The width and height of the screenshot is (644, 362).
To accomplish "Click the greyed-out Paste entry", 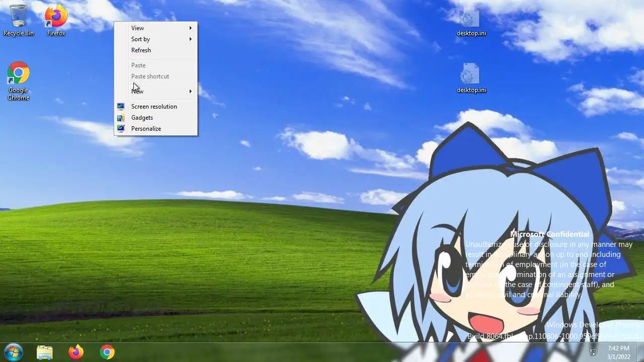I will pyautogui.click(x=156, y=65).
